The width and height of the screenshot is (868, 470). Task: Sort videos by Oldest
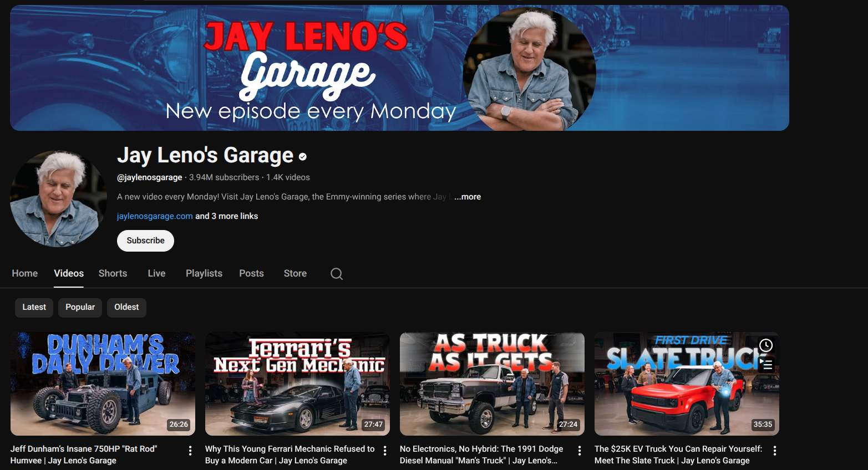pyautogui.click(x=126, y=307)
